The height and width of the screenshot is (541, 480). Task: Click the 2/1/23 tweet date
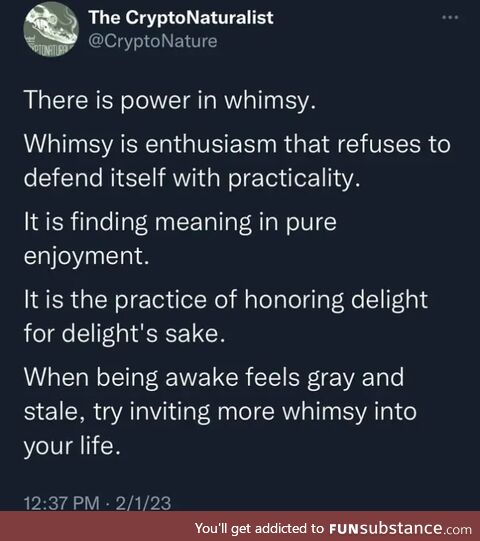pyautogui.click(x=143, y=503)
